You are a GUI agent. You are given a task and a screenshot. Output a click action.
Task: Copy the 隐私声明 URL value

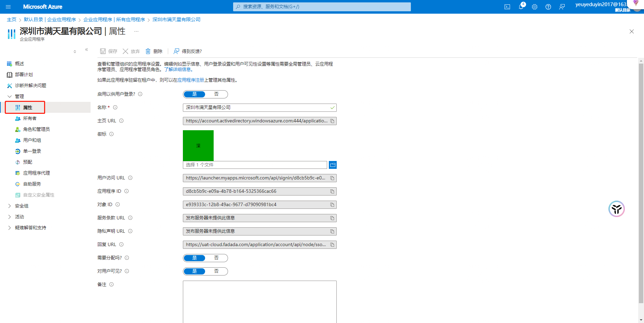tap(332, 231)
